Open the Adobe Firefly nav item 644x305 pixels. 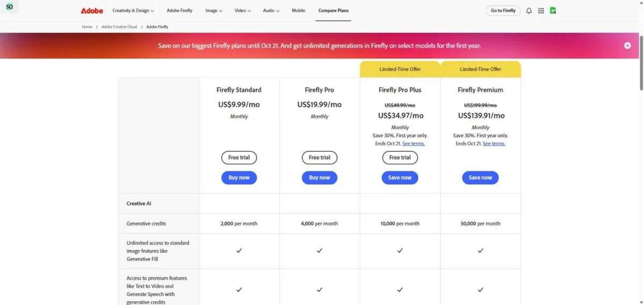[x=180, y=11]
